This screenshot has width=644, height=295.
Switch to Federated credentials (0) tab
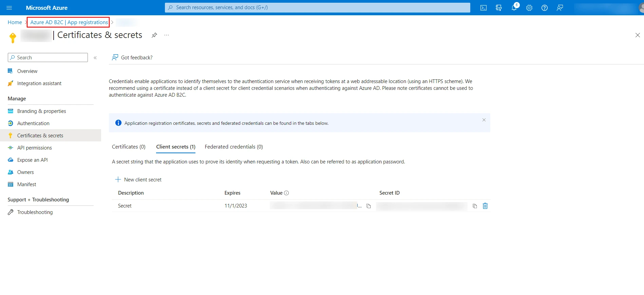234,147
